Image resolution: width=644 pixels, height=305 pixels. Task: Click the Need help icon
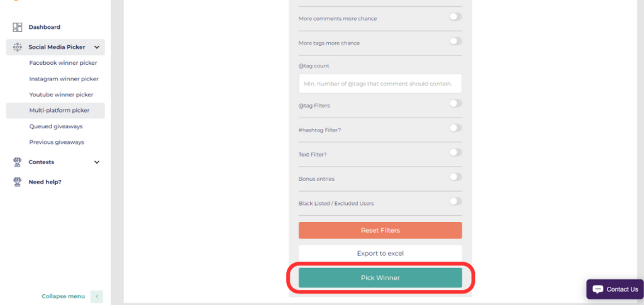(x=18, y=182)
